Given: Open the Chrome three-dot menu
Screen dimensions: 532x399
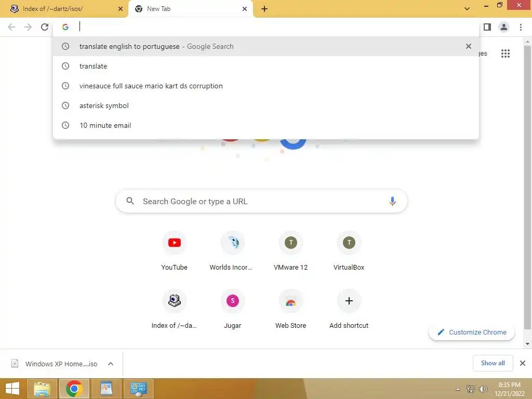Looking at the screenshot, I should (x=521, y=27).
